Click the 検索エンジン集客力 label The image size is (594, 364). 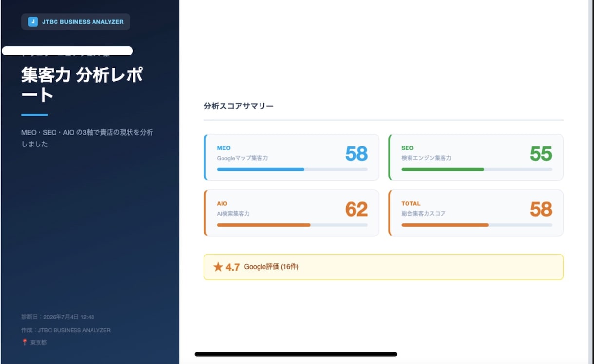click(426, 158)
